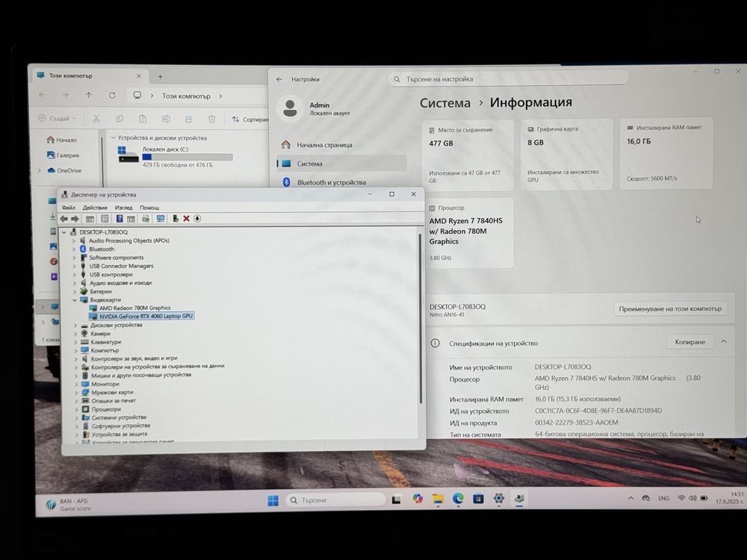Select Галерия in File Explorer sidebar
Viewport: 747px width, 560px height.
tap(63, 155)
